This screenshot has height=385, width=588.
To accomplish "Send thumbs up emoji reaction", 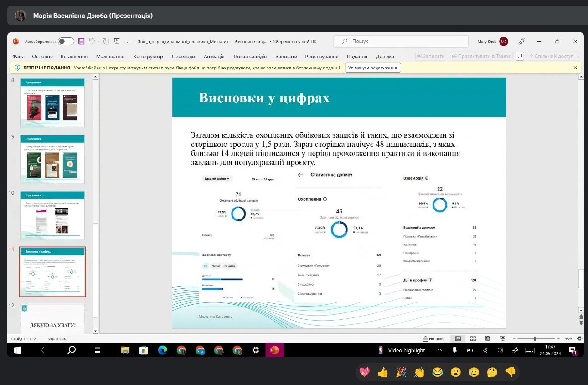I will (x=383, y=372).
